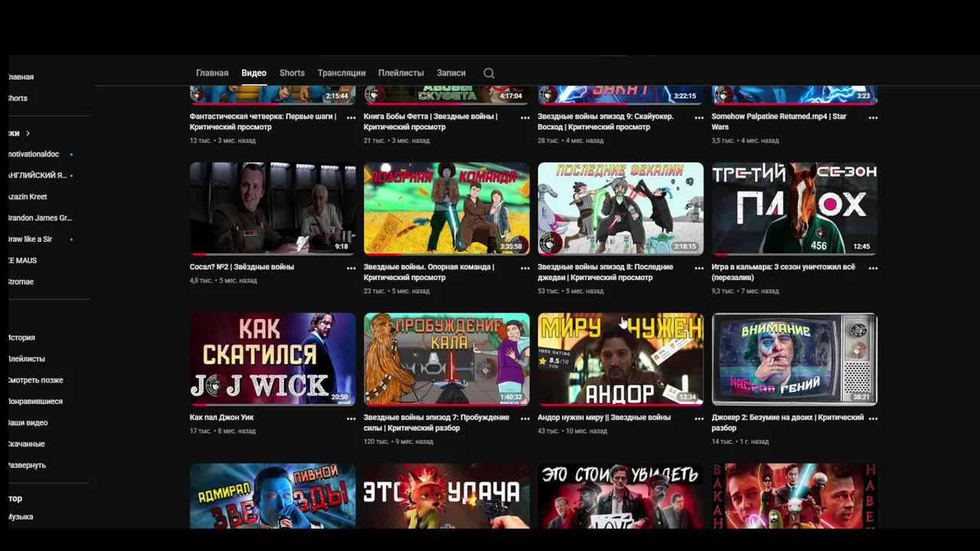Play Последние фекалии thumbnail video

click(620, 208)
